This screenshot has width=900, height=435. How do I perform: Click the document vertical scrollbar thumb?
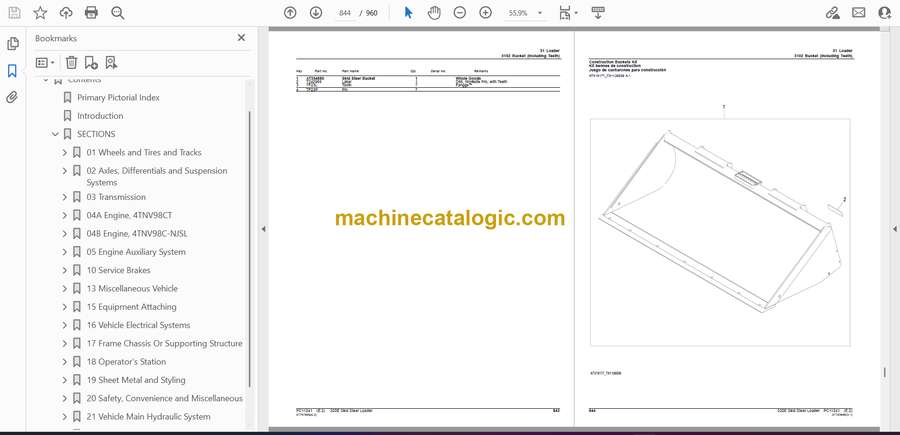885,372
